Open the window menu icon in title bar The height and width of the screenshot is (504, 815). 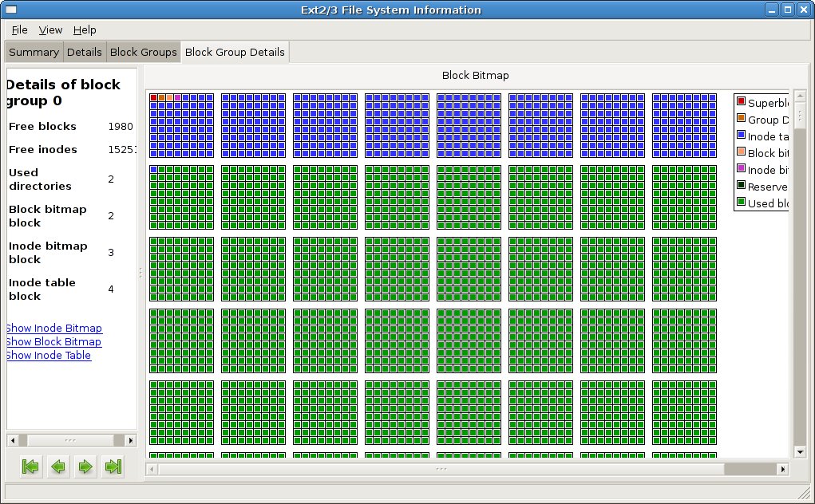[11, 10]
